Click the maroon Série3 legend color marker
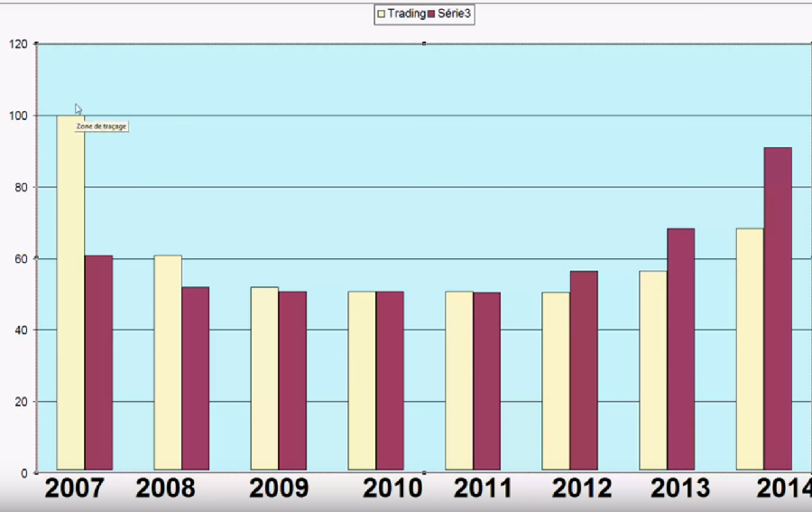 (x=431, y=14)
